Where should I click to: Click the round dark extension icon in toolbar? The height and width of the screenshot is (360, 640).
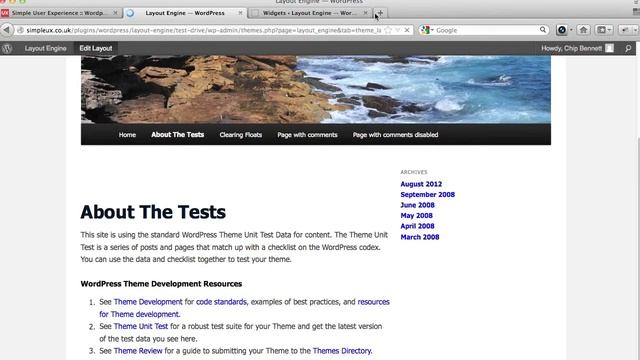[x=562, y=30]
